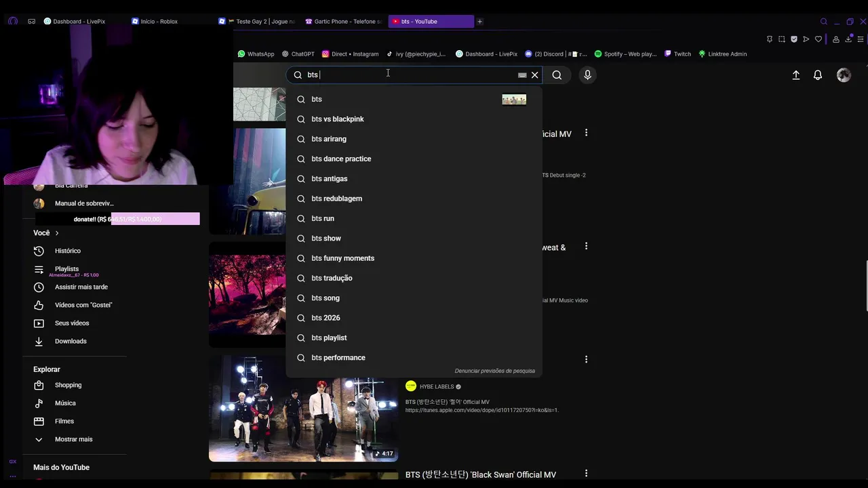Viewport: 868px width, 488px height.
Task: Open the ChatGPT bookmark
Action: pos(297,54)
